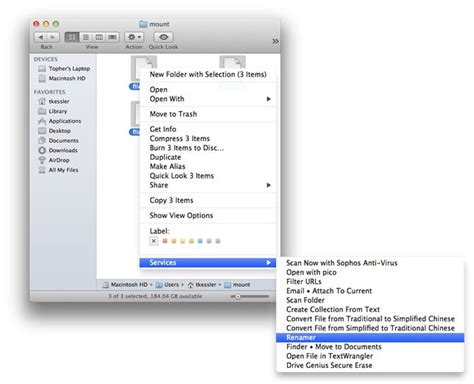Viewport: 474px width, 384px height.
Task: Choose Make Alias from context menu
Action: tap(208, 166)
